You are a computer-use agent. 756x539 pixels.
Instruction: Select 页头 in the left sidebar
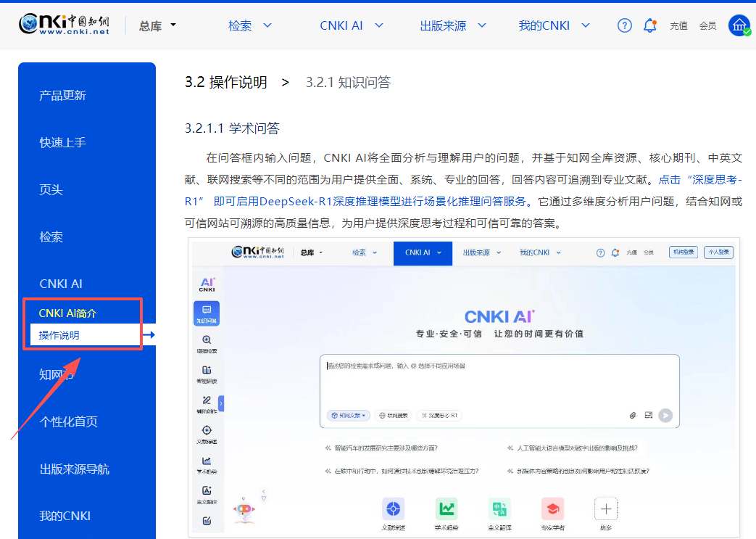pos(51,190)
